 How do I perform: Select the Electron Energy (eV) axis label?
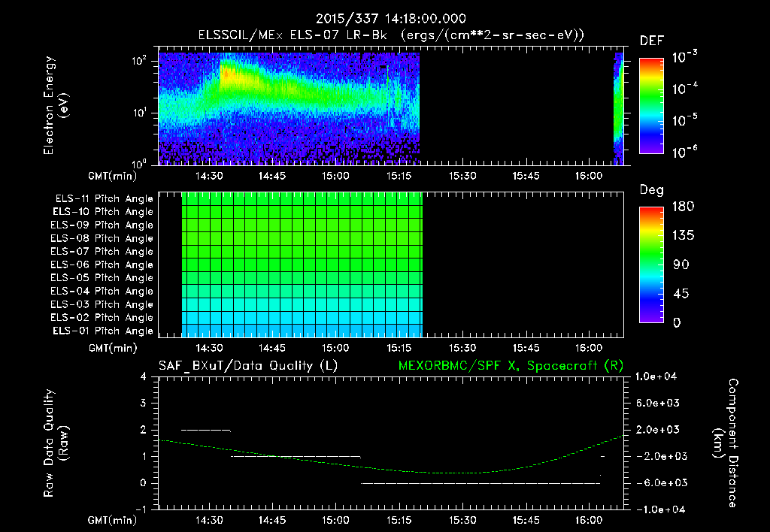56,105
